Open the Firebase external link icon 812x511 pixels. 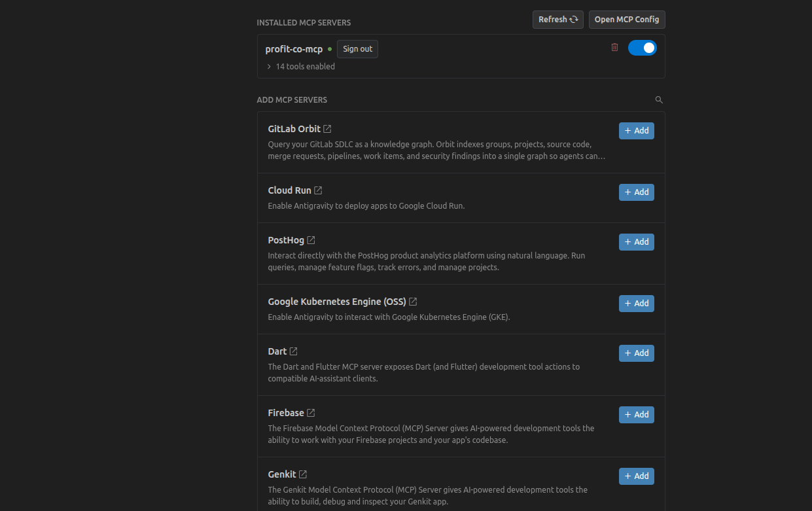311,413
